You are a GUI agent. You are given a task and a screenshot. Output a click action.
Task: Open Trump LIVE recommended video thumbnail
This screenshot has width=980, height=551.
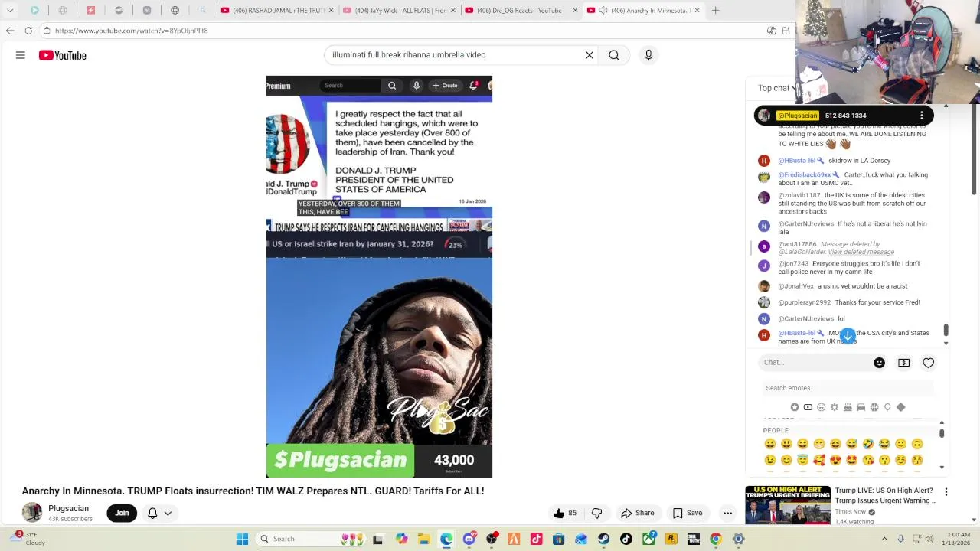(x=788, y=504)
